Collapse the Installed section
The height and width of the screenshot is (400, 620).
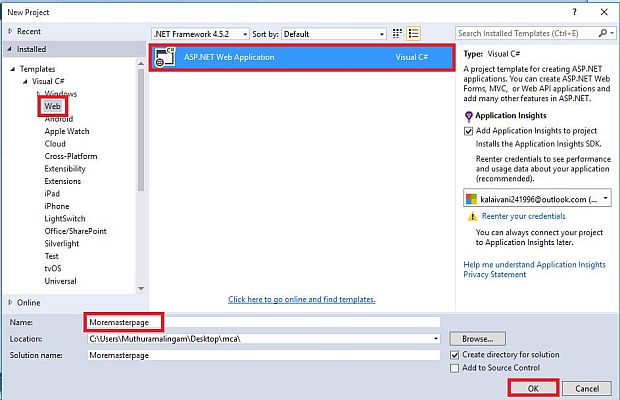tap(9, 49)
